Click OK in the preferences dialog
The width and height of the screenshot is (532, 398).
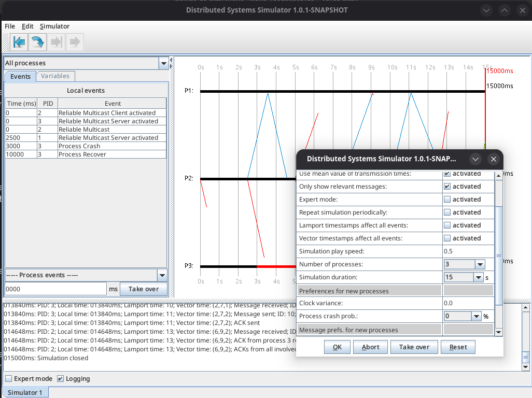[x=337, y=347]
